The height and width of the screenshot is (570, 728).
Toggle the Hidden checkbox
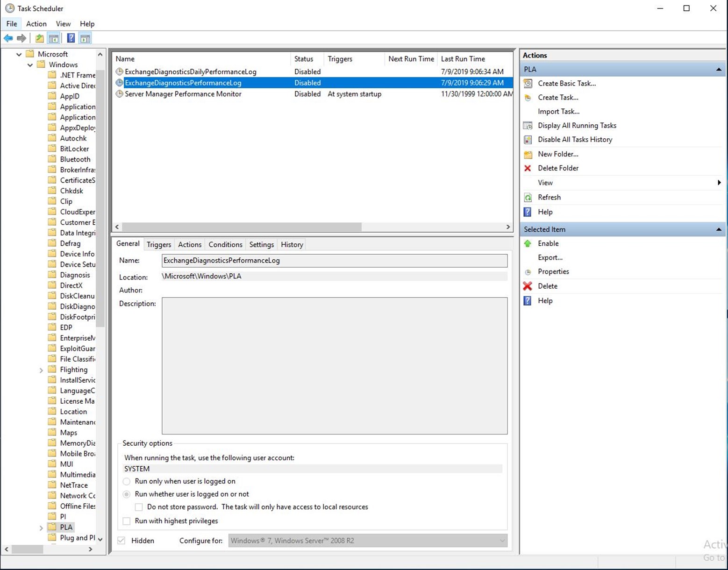point(121,541)
